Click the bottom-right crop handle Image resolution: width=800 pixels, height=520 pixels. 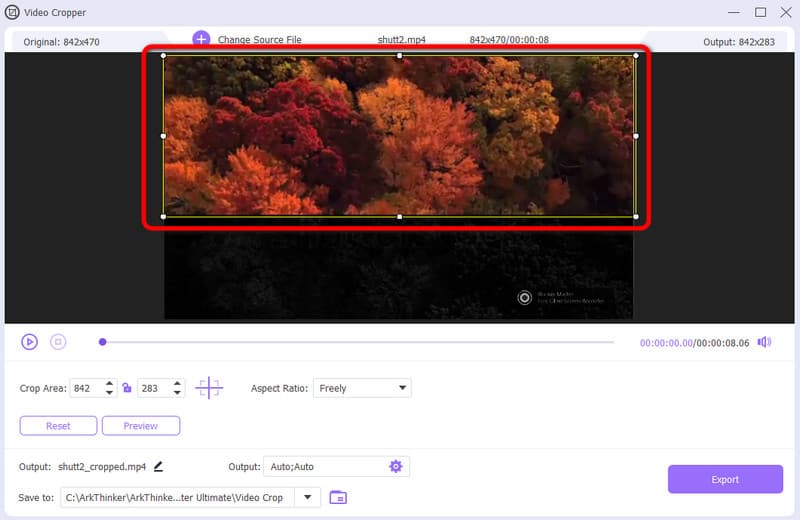coord(636,217)
